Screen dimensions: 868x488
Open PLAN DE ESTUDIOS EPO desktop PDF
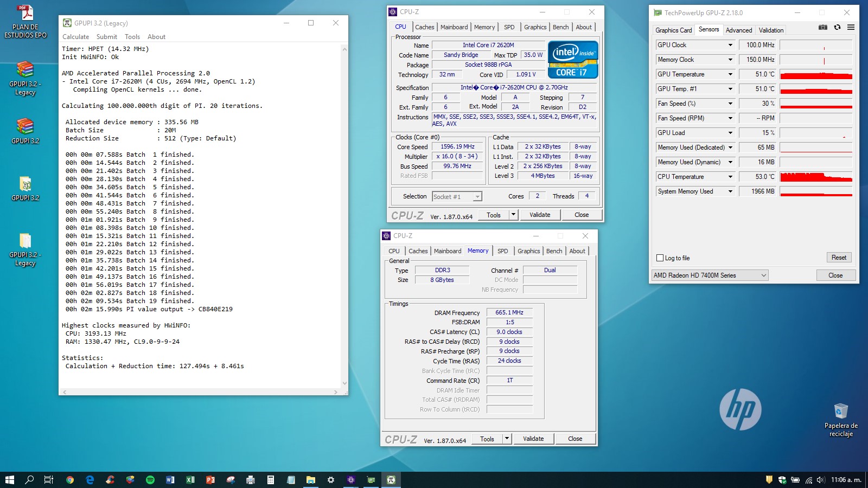25,22
